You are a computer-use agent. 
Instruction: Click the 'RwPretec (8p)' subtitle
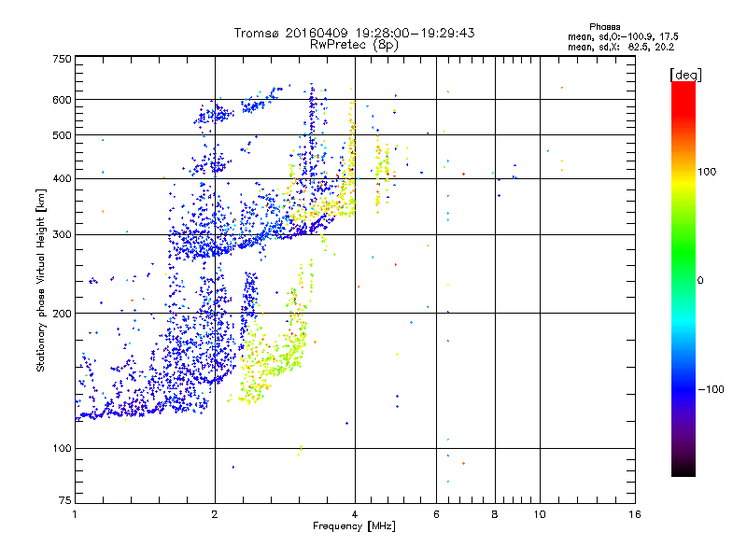[354, 45]
